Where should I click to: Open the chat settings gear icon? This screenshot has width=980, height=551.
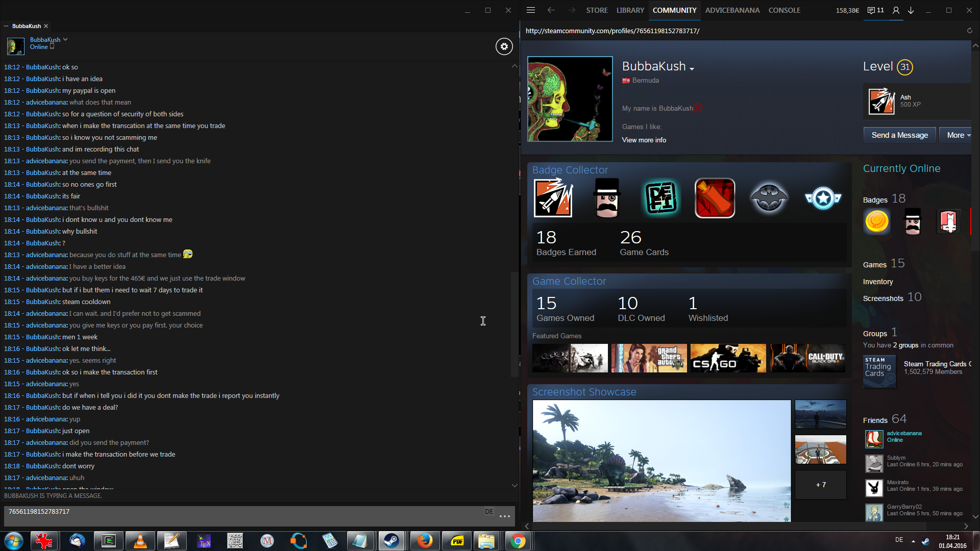tap(504, 46)
